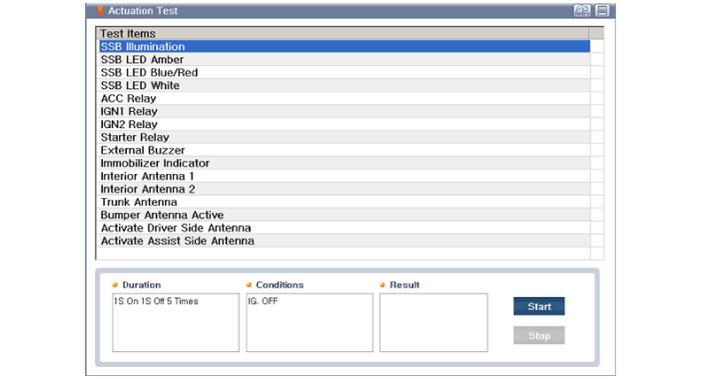Select SSB Illumination test item
This screenshot has height=379, width=701.
[x=344, y=46]
